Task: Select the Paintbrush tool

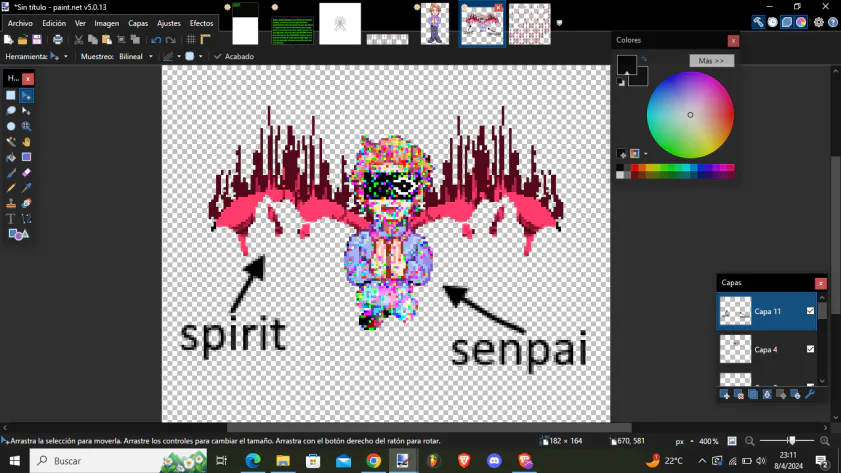Action: click(x=11, y=173)
